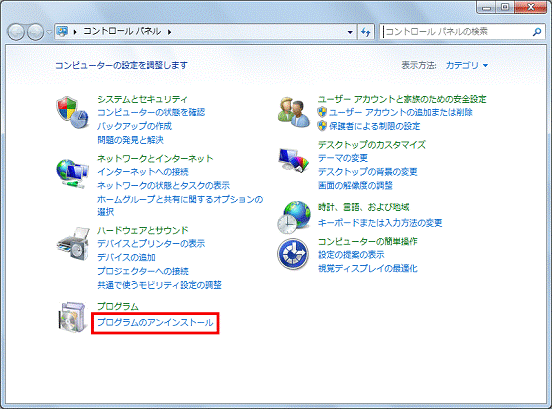This screenshot has height=409, width=552.
Task: Expand the arrow before コントロール パネル breadcrumb
Action: click(x=75, y=32)
